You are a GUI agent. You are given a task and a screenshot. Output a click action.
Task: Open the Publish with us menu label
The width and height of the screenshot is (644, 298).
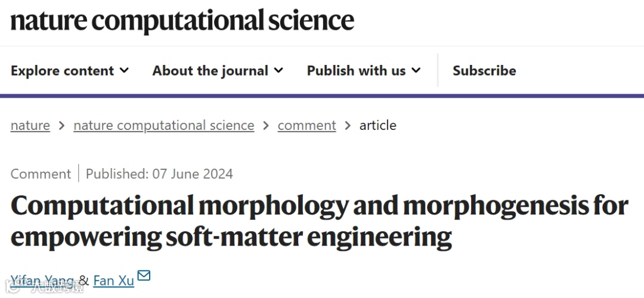tap(356, 70)
